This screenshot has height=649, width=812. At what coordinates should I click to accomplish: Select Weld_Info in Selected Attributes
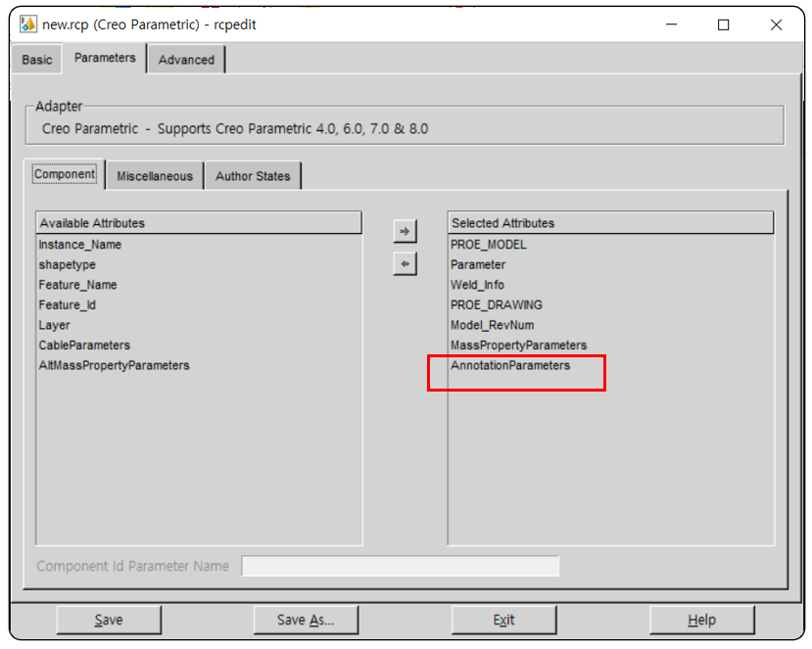[x=477, y=285]
